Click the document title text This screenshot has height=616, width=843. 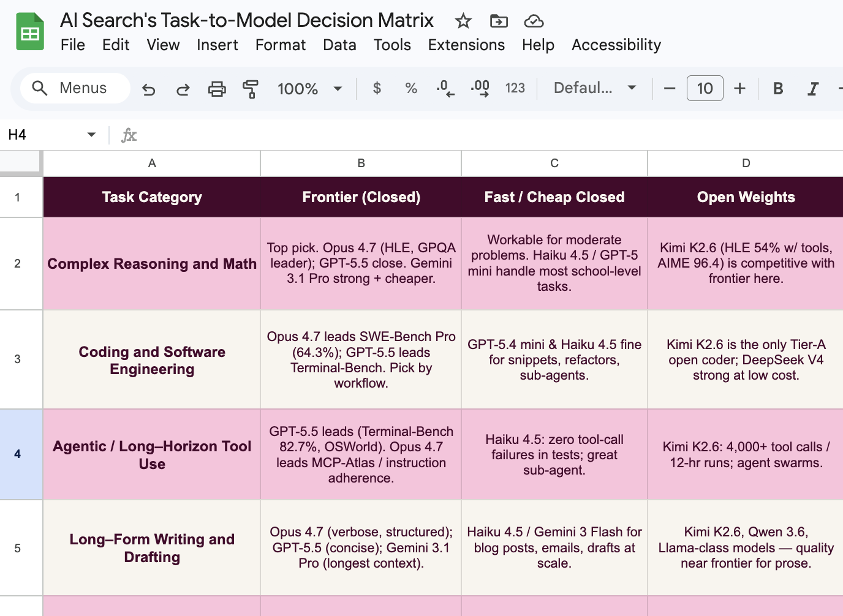(247, 20)
